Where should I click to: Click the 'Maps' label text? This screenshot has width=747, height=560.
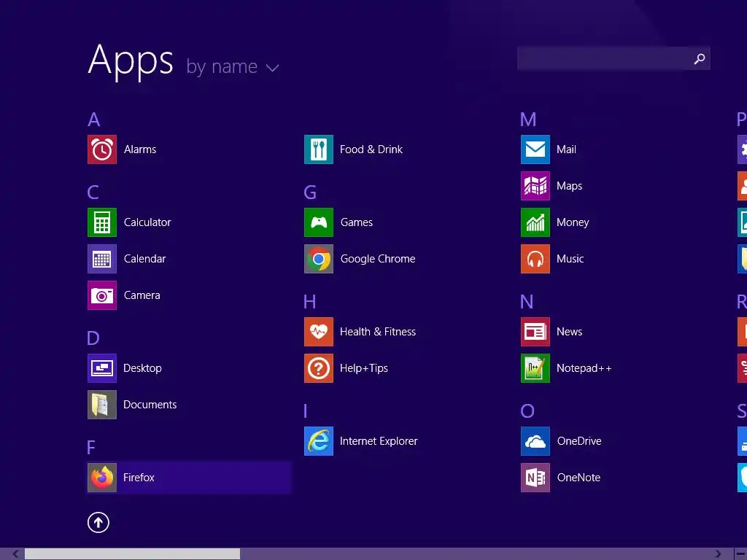pyautogui.click(x=569, y=186)
